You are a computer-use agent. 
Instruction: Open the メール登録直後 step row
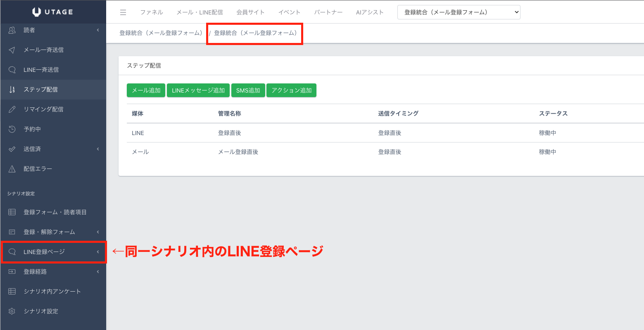[238, 152]
